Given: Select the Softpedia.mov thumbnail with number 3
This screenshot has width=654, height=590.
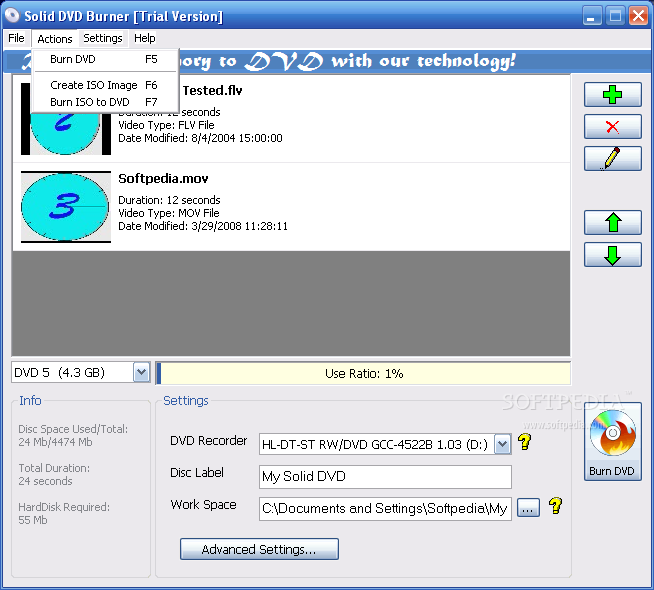Looking at the screenshot, I should [66, 207].
